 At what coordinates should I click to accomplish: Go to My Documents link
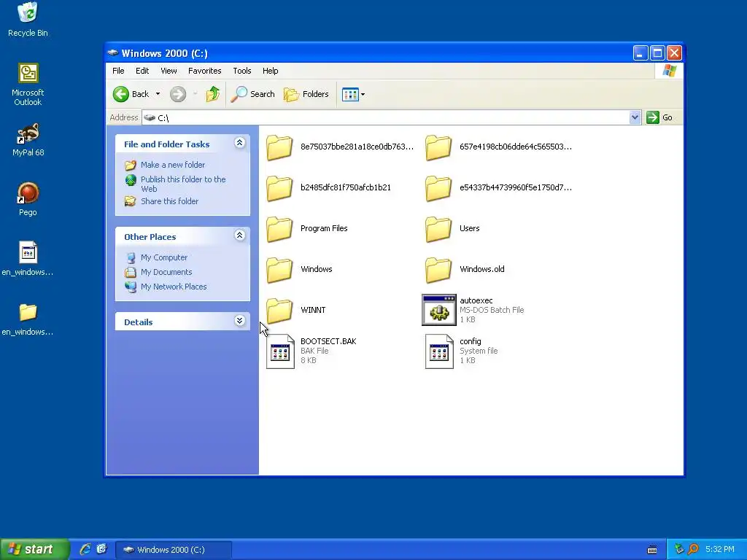click(166, 273)
